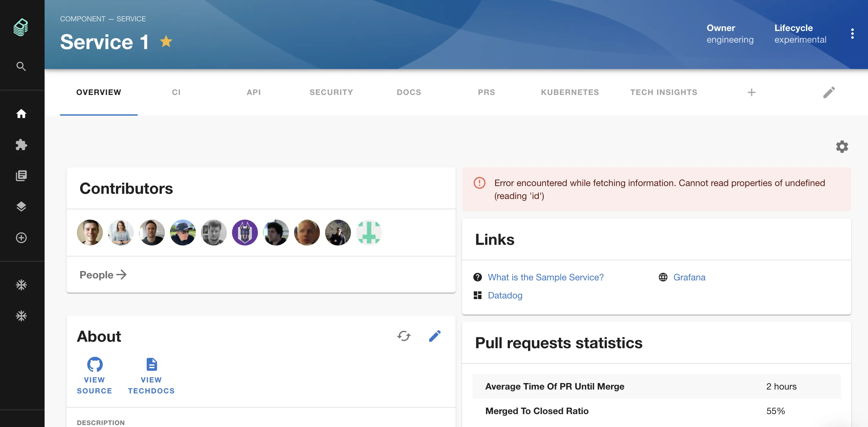Open the Create plus-circle icon in sidebar

pyautogui.click(x=21, y=238)
